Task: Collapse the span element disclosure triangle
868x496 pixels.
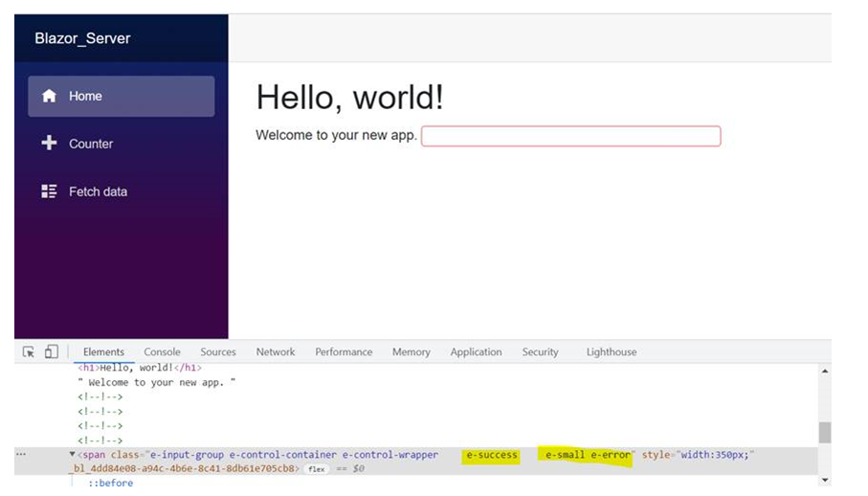Action: pos(73,455)
